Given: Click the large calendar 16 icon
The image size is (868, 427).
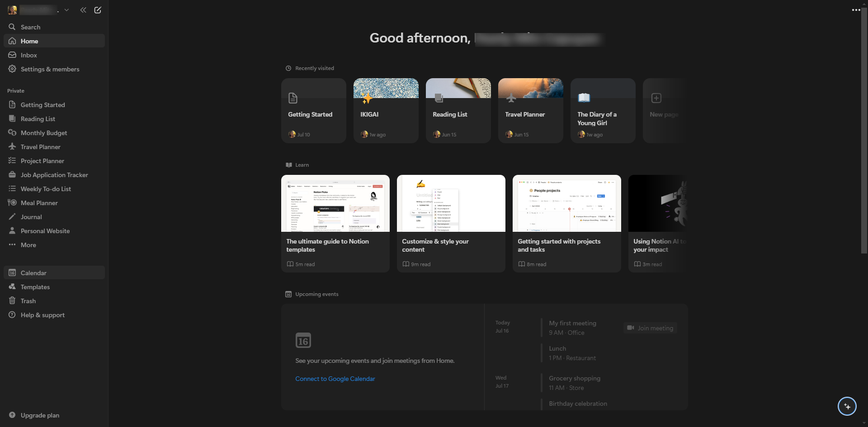Looking at the screenshot, I should [x=303, y=340].
